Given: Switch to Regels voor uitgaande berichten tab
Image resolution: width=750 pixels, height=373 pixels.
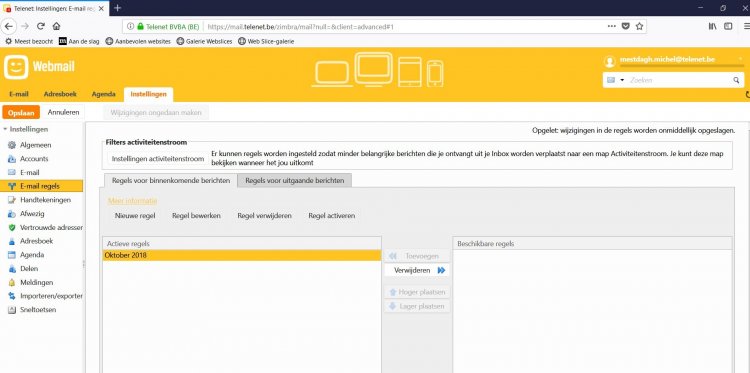Looking at the screenshot, I should [294, 180].
